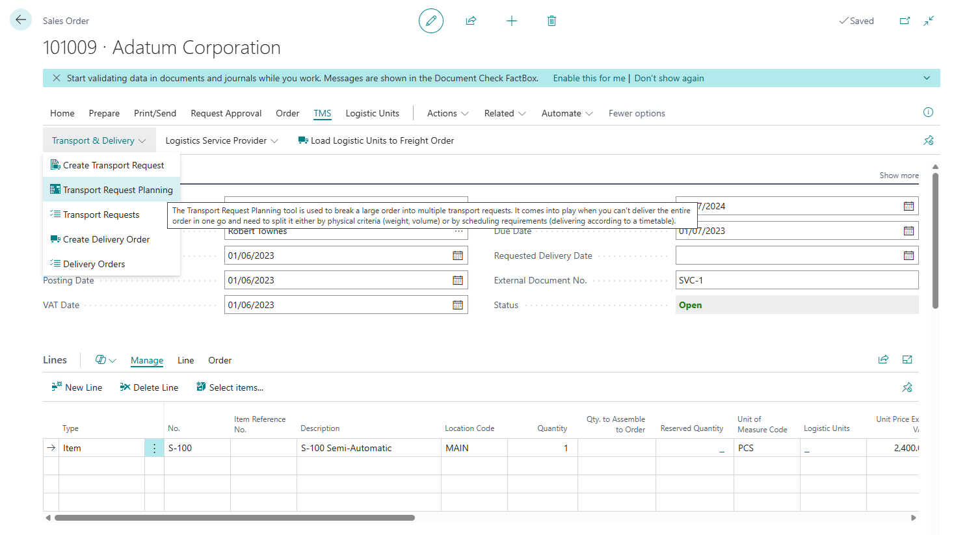Go back using the arrow icon

point(21,20)
